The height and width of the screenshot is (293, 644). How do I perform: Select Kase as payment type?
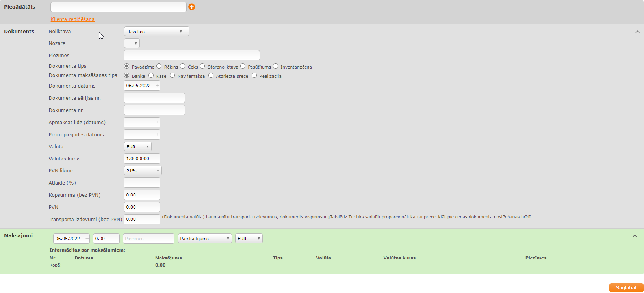coord(151,75)
